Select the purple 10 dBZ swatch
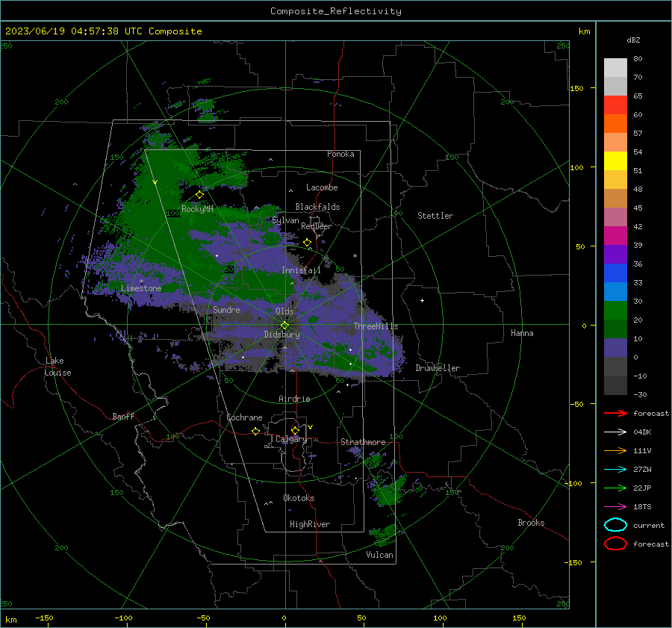This screenshot has height=628, width=672. [x=615, y=347]
